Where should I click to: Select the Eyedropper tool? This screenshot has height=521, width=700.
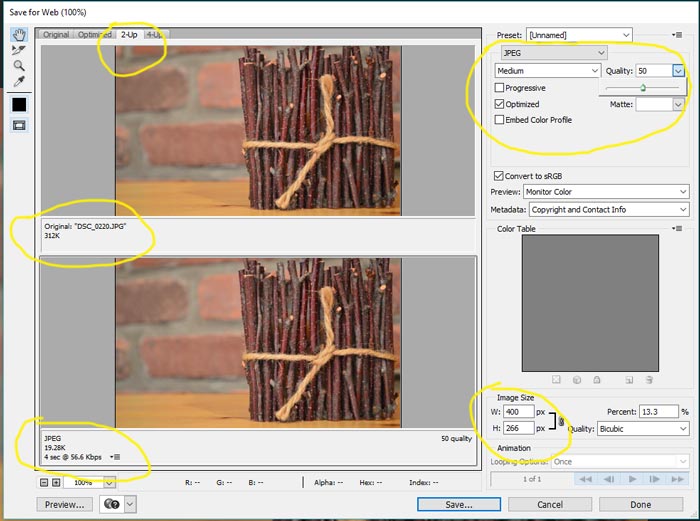[19, 81]
